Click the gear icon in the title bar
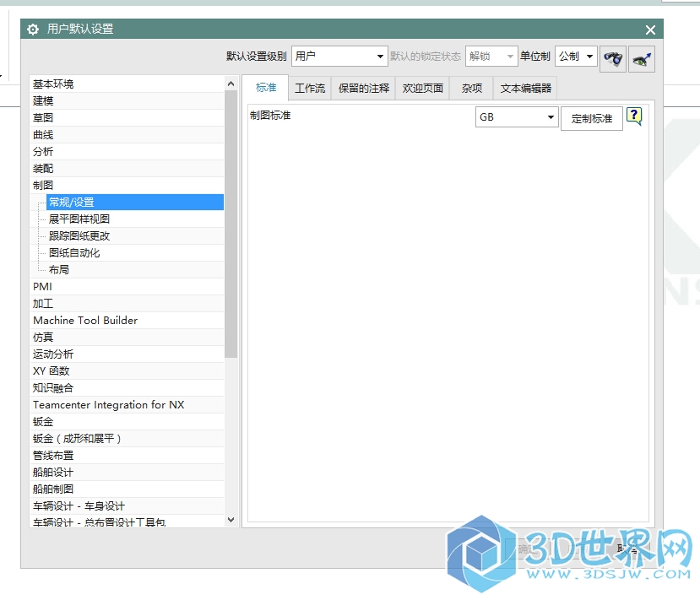700x600 pixels. click(33, 30)
